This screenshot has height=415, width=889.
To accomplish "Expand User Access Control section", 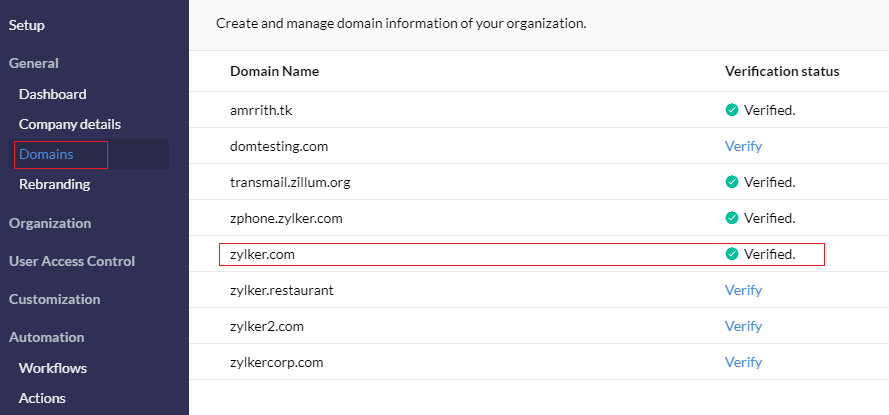I will coord(72,261).
